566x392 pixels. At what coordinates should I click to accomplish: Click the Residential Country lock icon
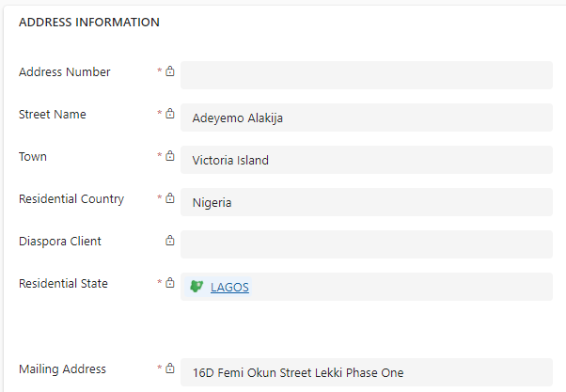(170, 199)
